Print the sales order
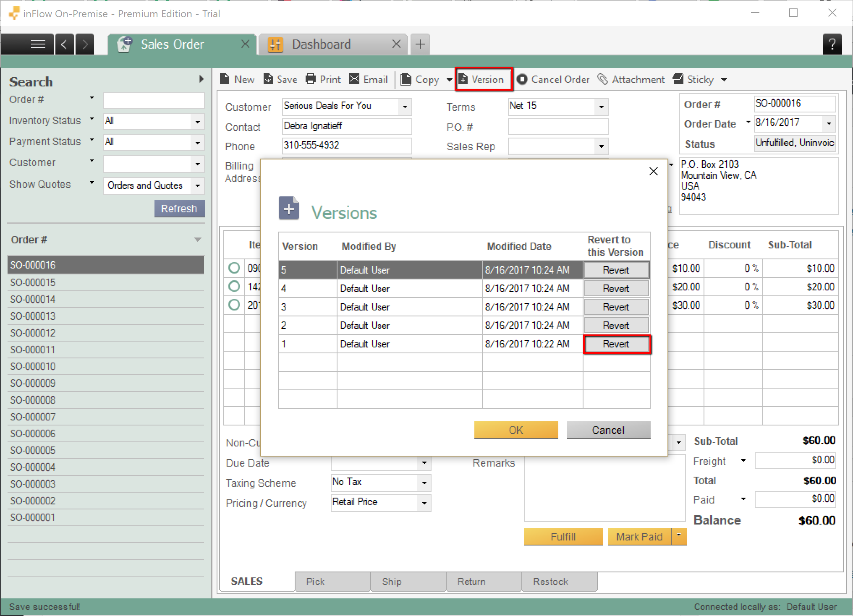Viewport: 853px width, 616px height. pyautogui.click(x=323, y=79)
